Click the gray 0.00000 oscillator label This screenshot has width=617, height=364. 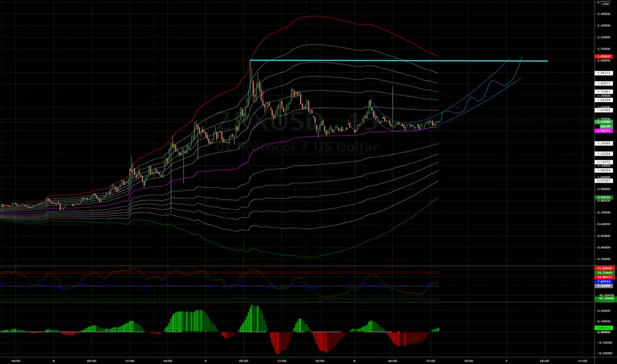point(605,286)
